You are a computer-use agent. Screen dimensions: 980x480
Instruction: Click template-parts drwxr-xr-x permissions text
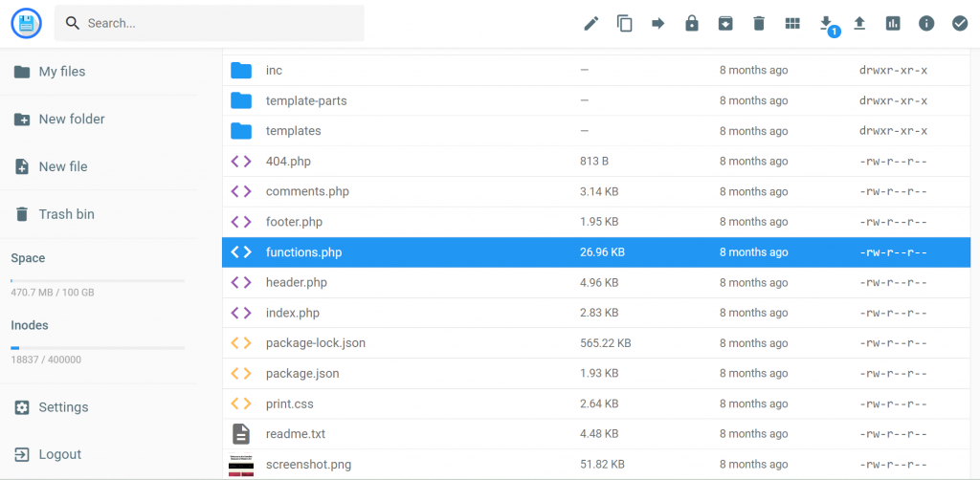tap(893, 100)
